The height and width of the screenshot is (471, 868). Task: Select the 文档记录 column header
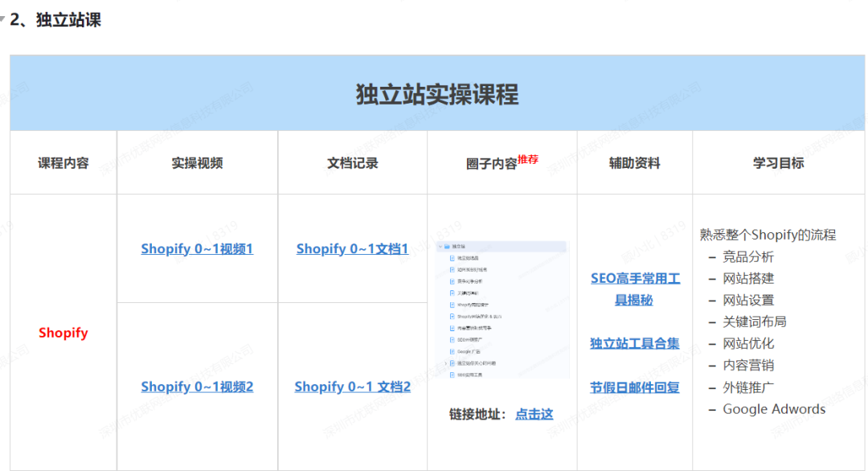click(353, 163)
